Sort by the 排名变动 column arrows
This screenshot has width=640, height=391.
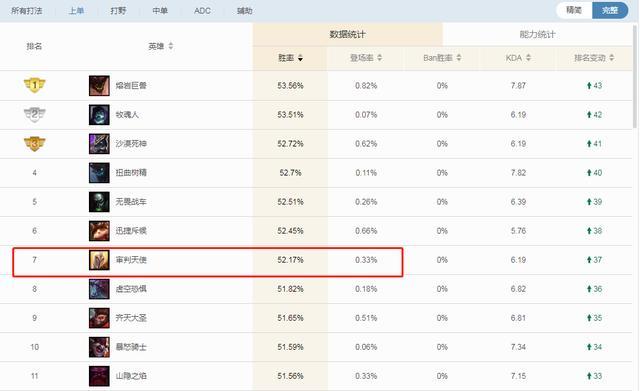611,58
